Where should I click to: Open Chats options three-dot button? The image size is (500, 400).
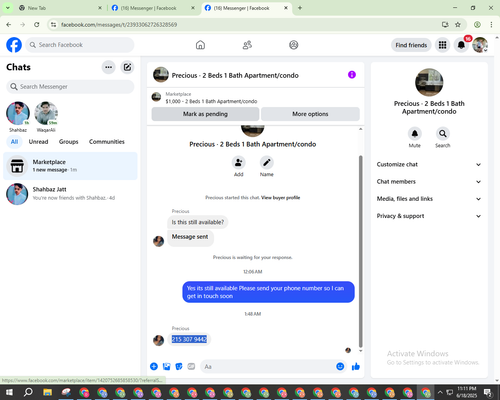click(x=108, y=67)
